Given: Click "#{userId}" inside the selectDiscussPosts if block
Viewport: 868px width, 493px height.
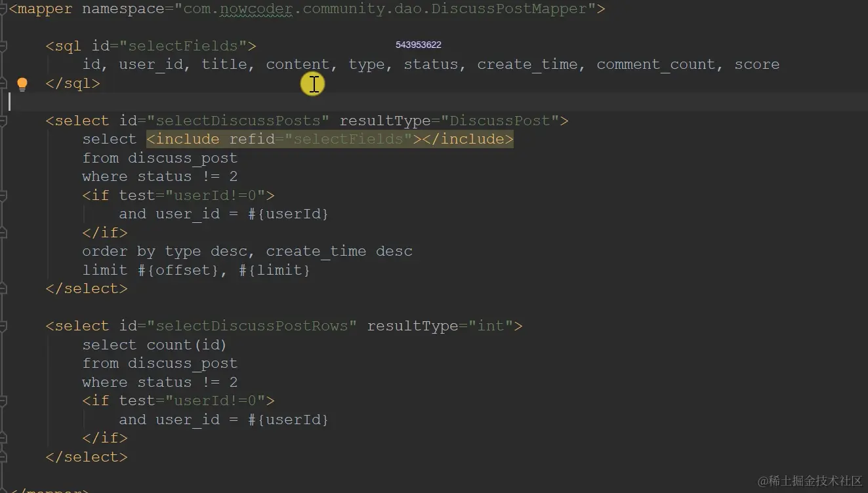Looking at the screenshot, I should point(289,214).
